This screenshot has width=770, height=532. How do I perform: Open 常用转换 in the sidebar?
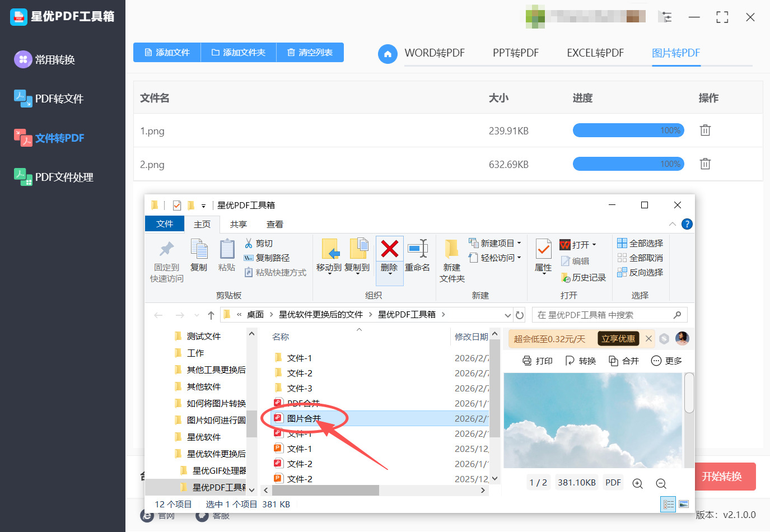[x=45, y=59]
